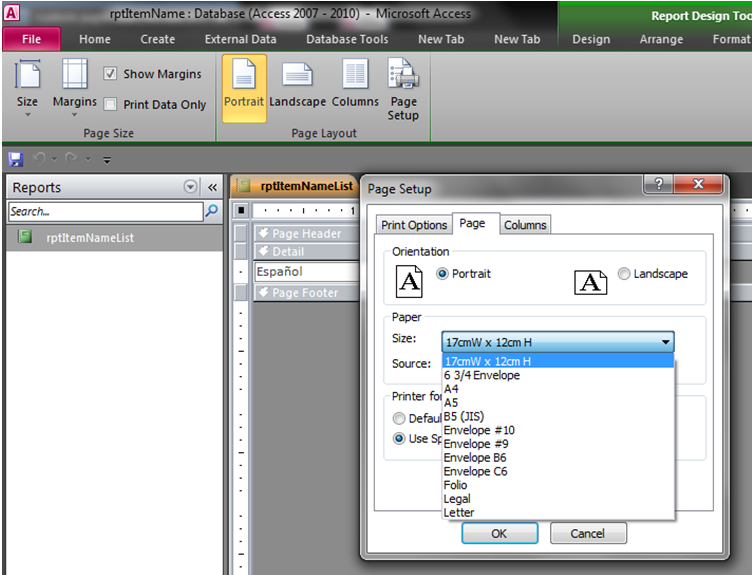Select the Español text box in Detail
752x575 pixels.
click(306, 271)
